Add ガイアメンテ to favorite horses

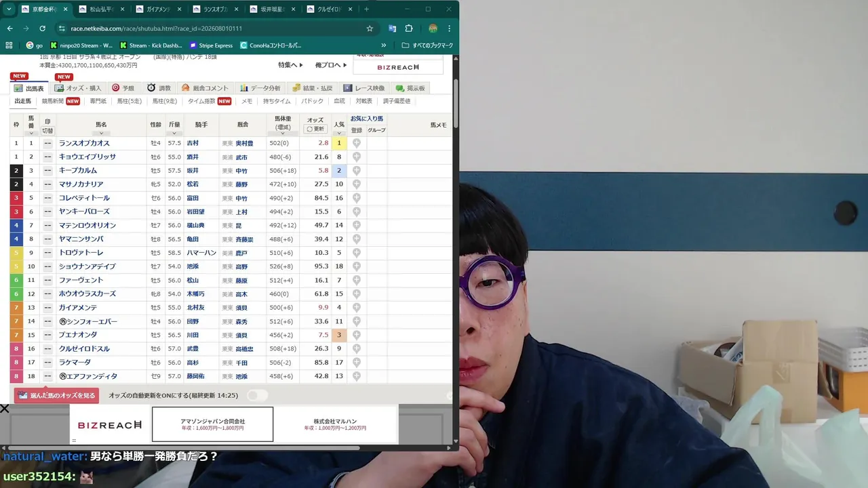click(356, 308)
